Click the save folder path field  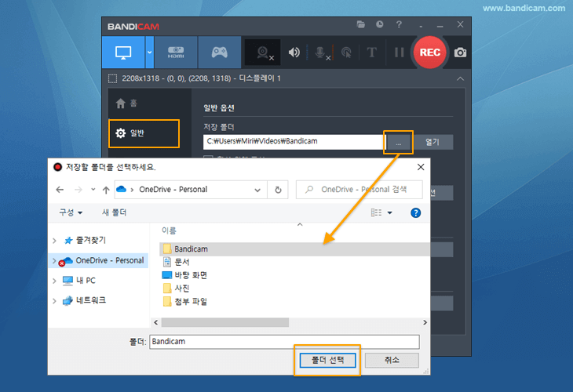point(294,142)
